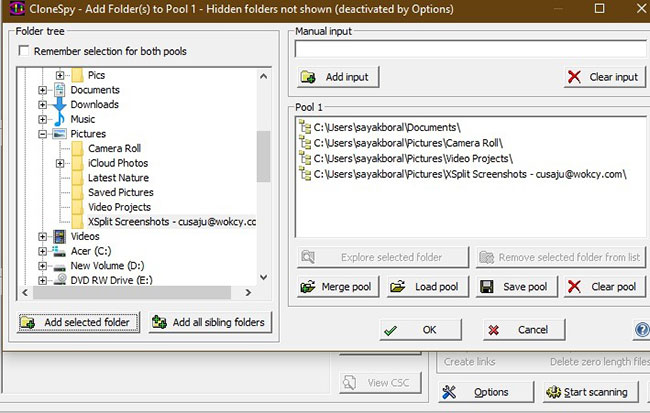Click the Merge pool folder icon

pyautogui.click(x=308, y=287)
